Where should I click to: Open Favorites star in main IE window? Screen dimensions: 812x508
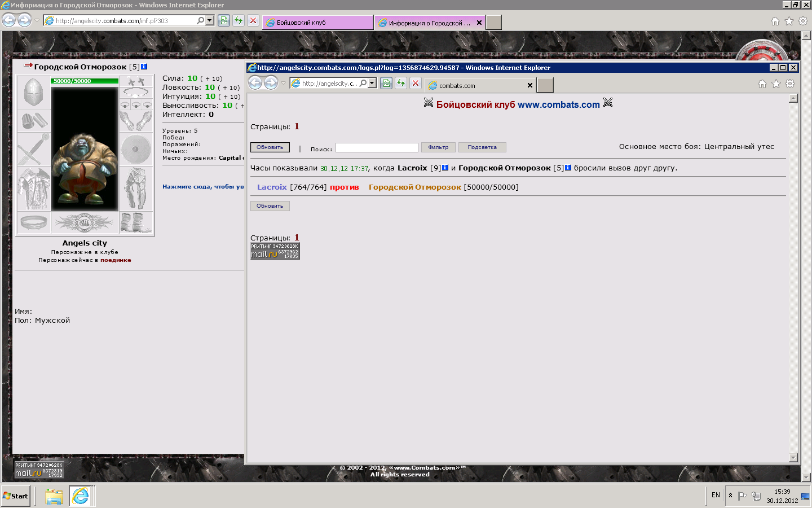(789, 21)
